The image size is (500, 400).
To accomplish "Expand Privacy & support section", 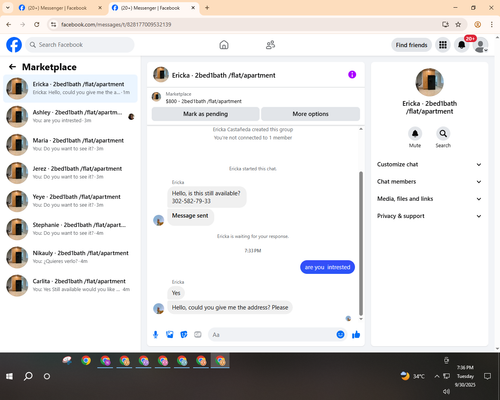I will coord(429,216).
